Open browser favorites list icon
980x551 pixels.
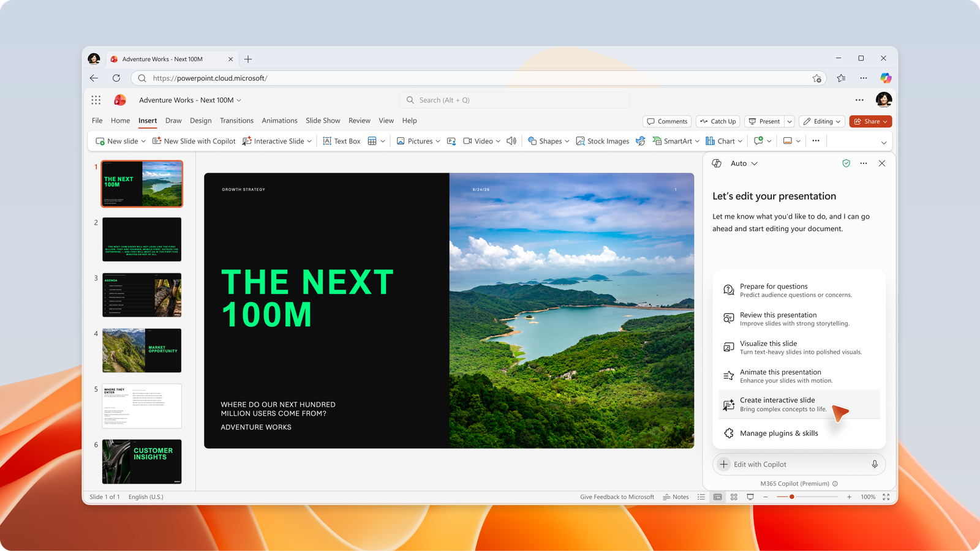pos(841,78)
